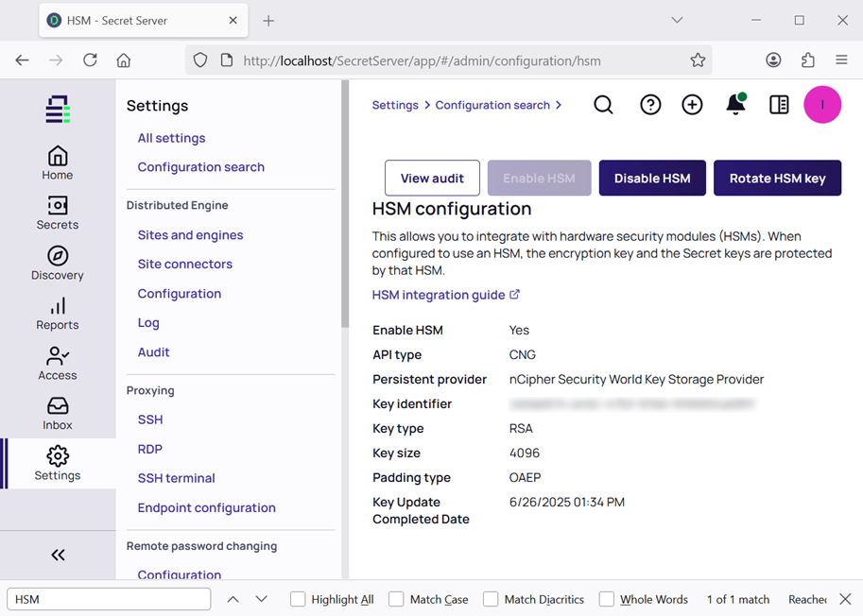The image size is (863, 616).
Task: Click Rotate HSM key button
Action: pos(777,178)
